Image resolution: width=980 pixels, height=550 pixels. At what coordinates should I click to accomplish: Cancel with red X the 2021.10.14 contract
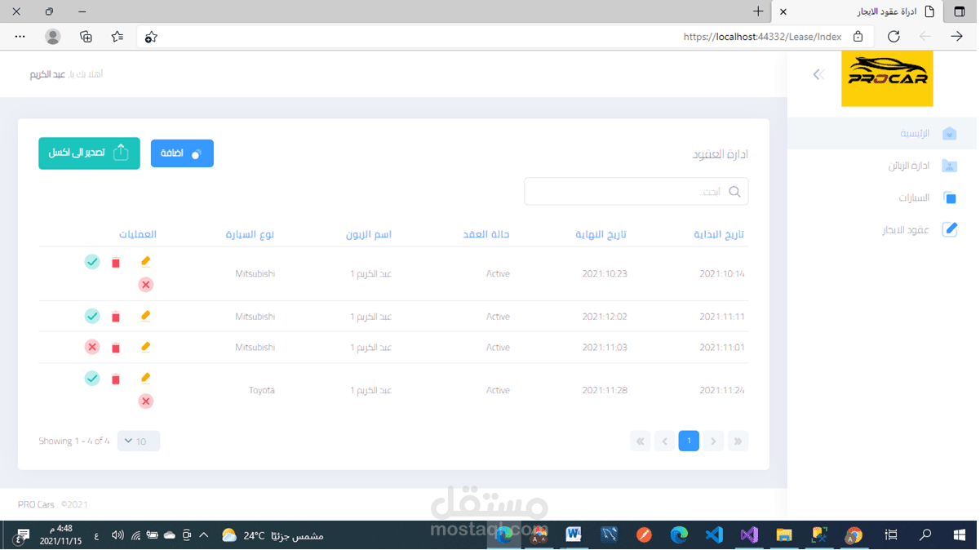pos(145,285)
